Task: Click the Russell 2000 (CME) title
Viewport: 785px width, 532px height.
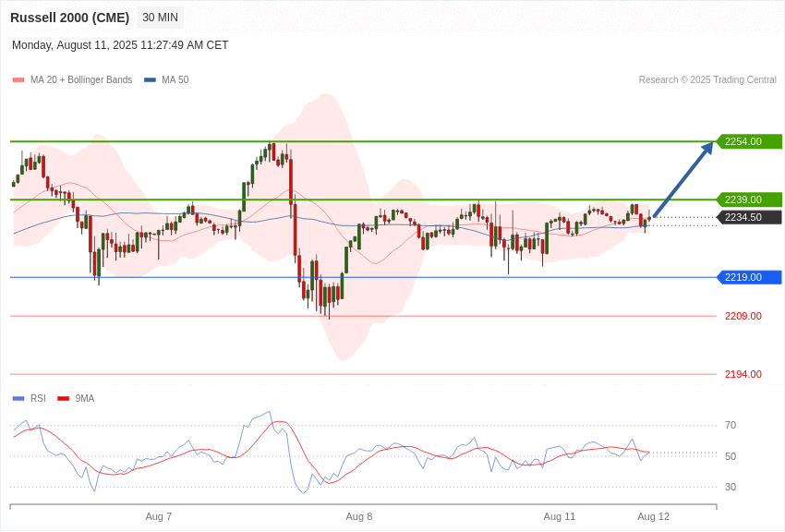Action: click(x=69, y=18)
